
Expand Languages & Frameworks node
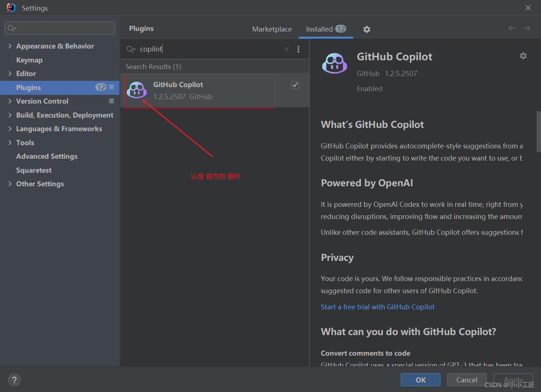[10, 129]
